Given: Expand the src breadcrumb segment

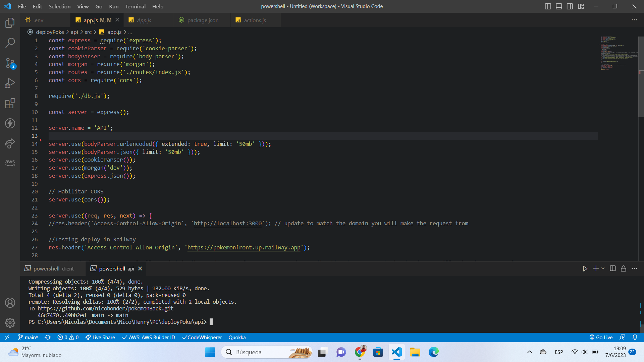Looking at the screenshot, I should click(88, 32).
